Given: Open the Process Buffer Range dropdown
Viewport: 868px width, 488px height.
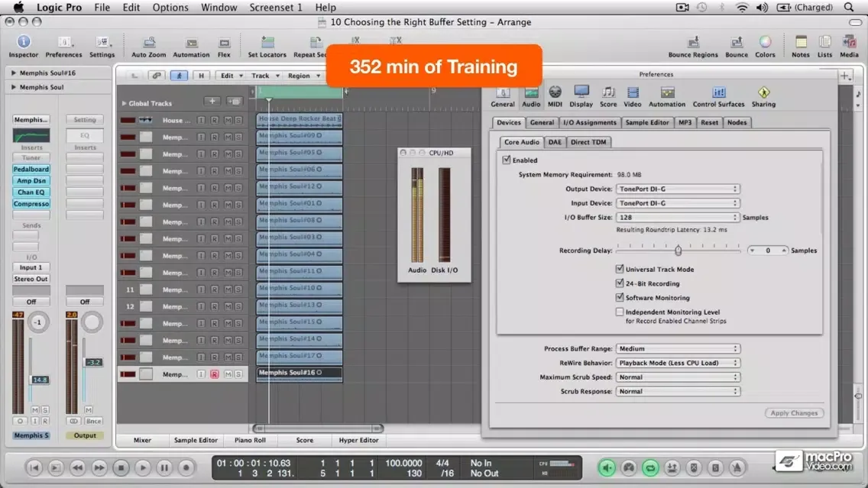Looking at the screenshot, I should click(678, 348).
